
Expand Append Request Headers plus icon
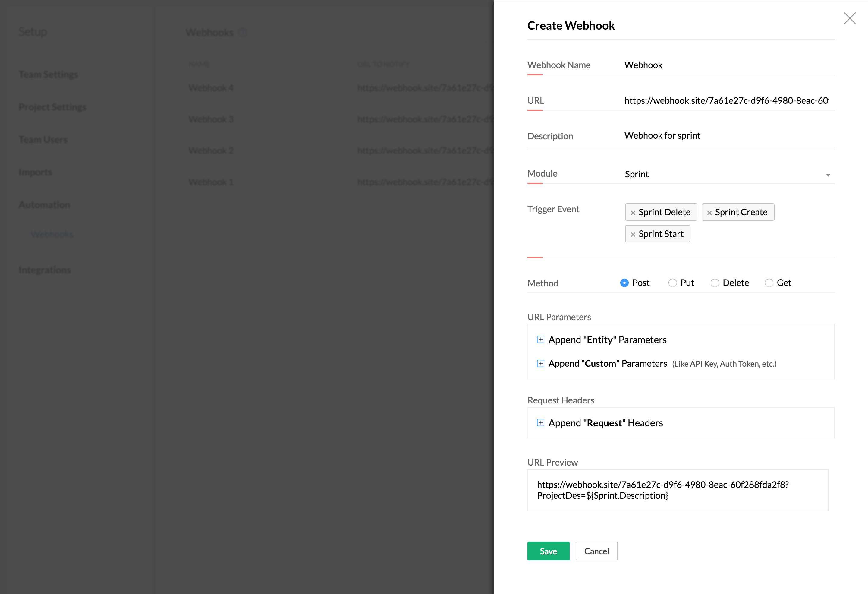(x=540, y=423)
